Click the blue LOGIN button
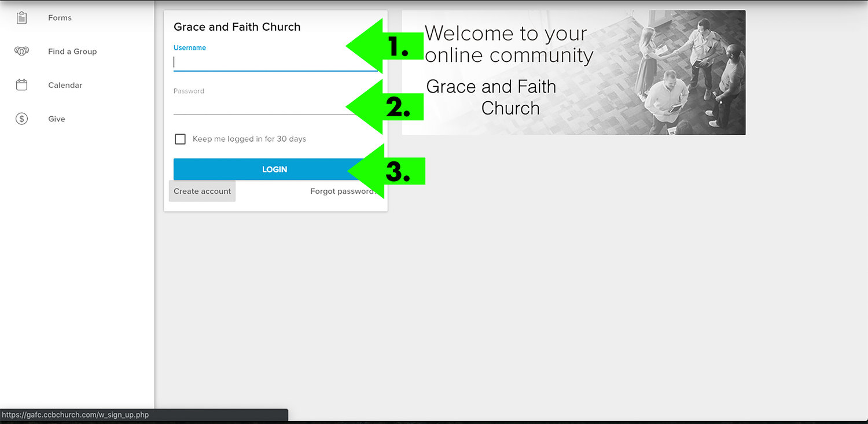 click(x=275, y=169)
